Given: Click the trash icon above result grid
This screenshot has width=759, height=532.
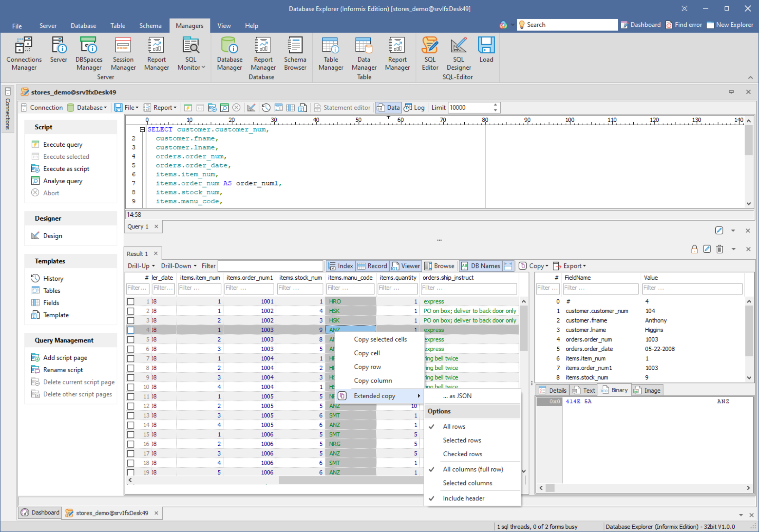Looking at the screenshot, I should (720, 249).
